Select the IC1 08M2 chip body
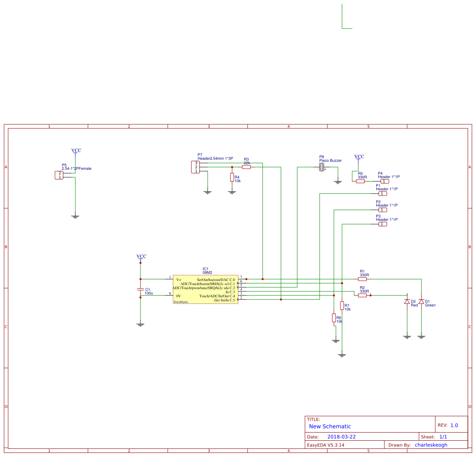The image size is (476, 457). click(206, 289)
